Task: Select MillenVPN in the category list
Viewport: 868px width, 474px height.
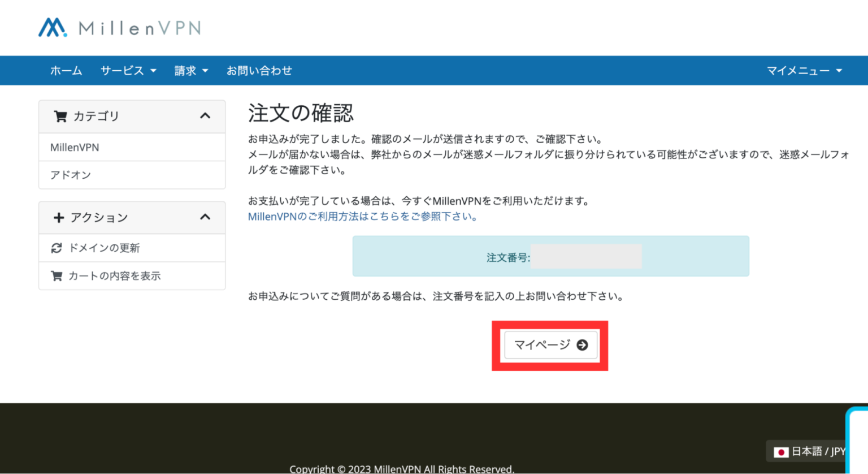Action: [75, 148]
